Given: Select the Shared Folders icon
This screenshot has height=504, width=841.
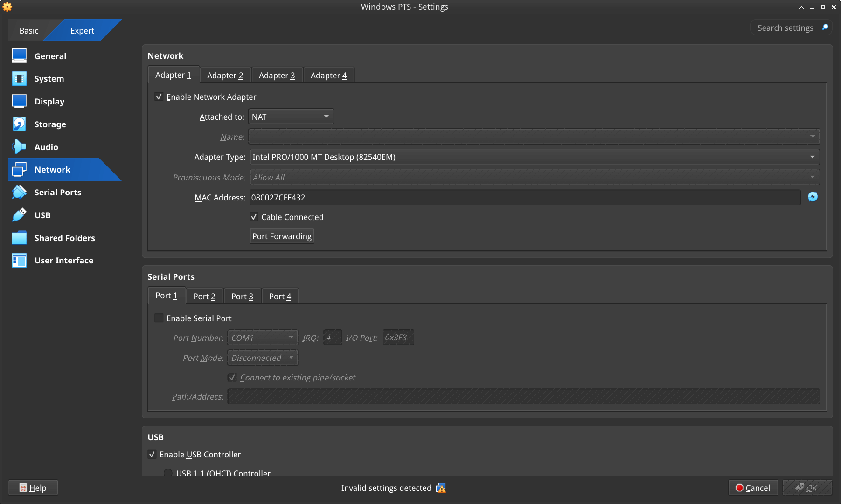Looking at the screenshot, I should pyautogui.click(x=19, y=238).
